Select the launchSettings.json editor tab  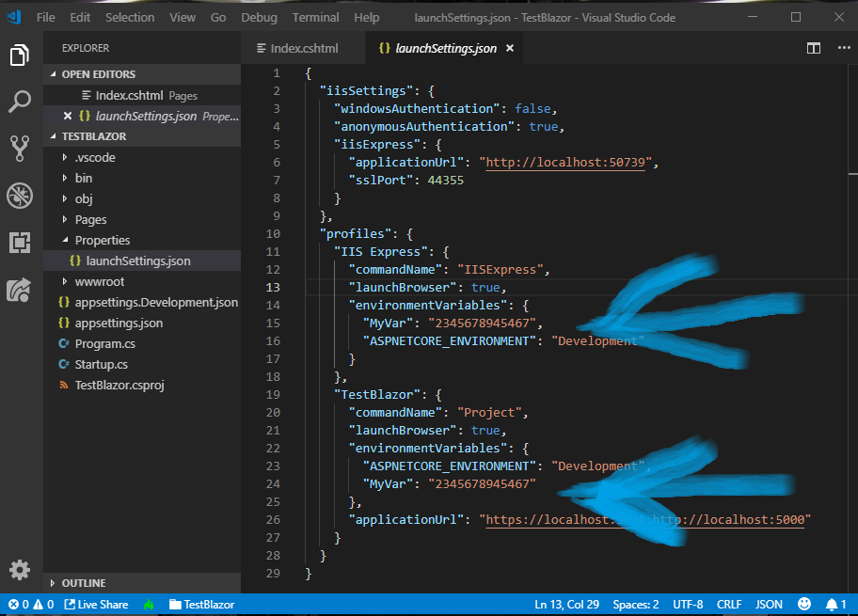[x=444, y=48]
